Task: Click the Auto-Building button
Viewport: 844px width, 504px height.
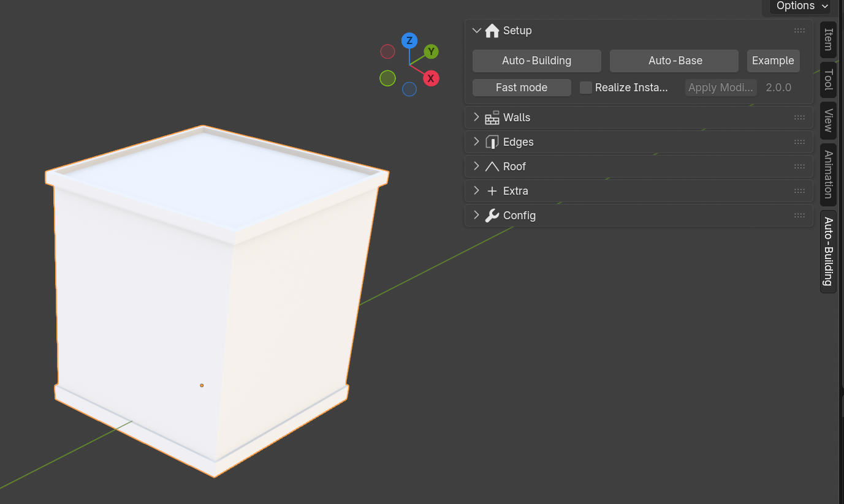Action: point(537,61)
